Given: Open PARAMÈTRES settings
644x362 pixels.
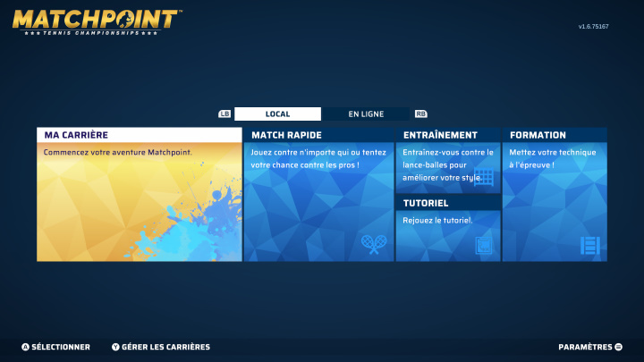Looking at the screenshot, I should point(585,347).
